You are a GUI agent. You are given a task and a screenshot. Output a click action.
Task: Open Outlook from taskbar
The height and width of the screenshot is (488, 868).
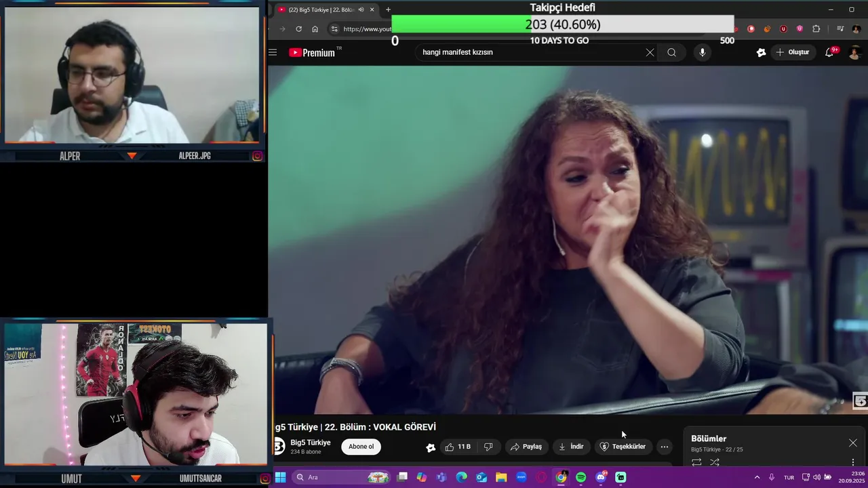point(481,477)
